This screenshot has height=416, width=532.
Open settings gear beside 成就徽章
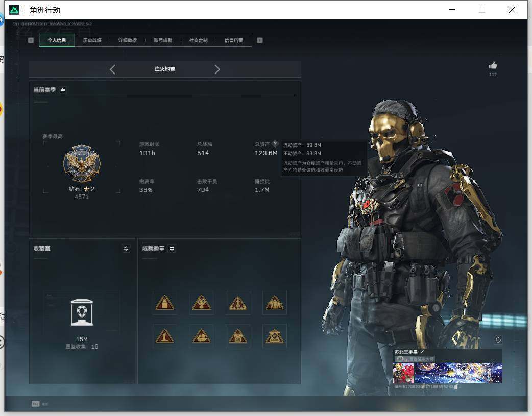coord(172,249)
